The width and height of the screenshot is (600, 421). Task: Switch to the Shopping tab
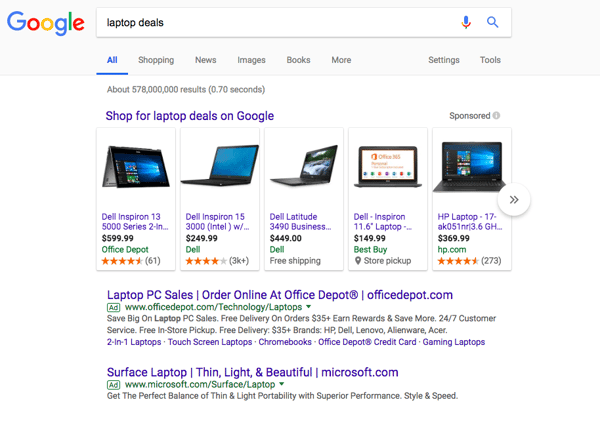tap(156, 60)
